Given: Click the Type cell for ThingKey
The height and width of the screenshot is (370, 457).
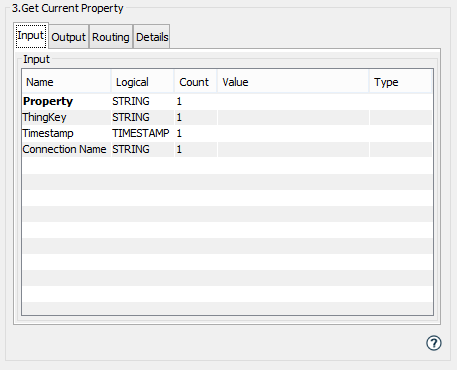Looking at the screenshot, I should (401, 117).
